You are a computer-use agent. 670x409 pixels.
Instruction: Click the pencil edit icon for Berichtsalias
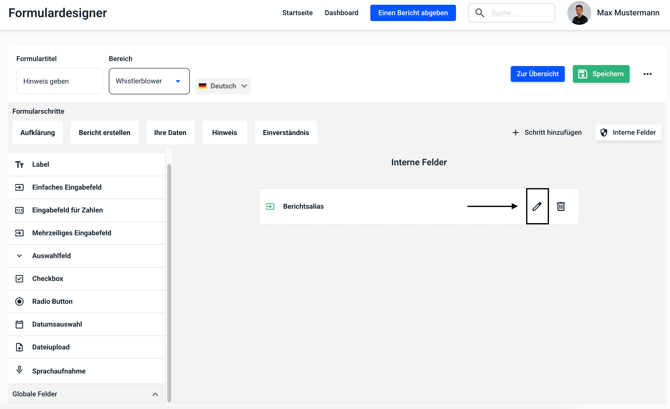tap(537, 207)
